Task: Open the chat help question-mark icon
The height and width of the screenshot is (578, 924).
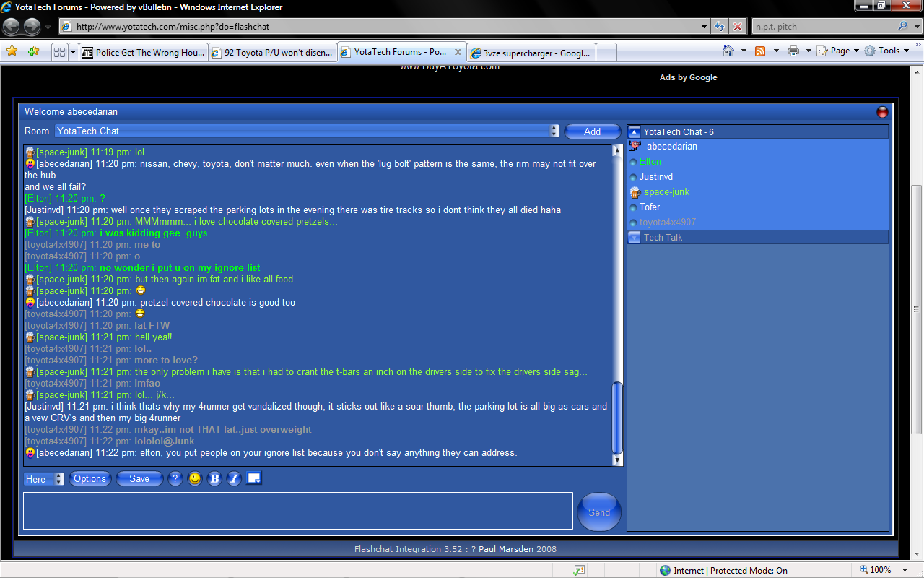Action: coord(175,478)
